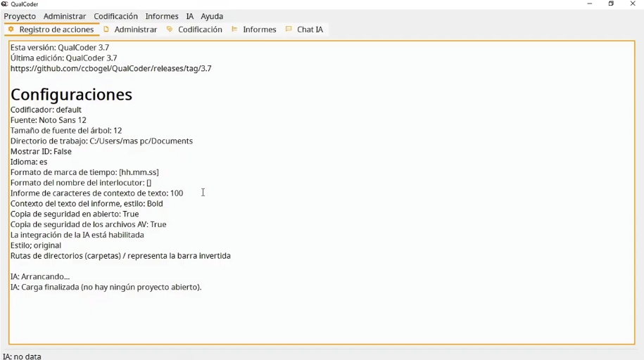Open the Proyecto menu
This screenshot has height=360, width=644.
(20, 16)
